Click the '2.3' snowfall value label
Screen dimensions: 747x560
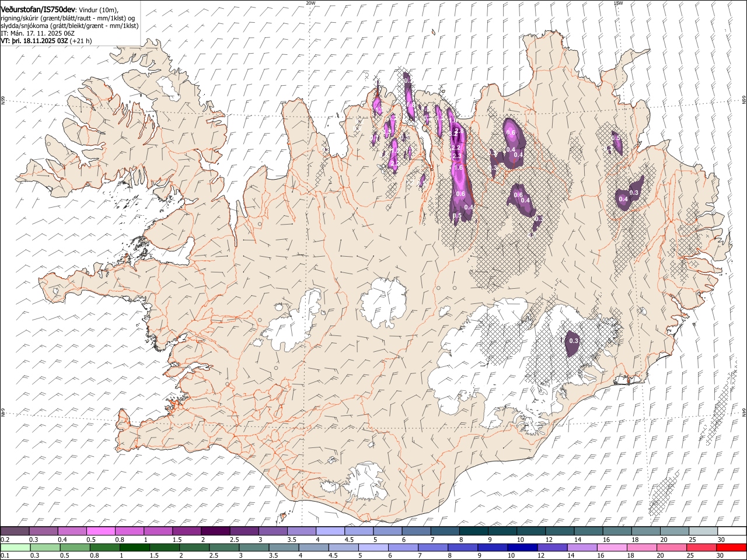457,156
